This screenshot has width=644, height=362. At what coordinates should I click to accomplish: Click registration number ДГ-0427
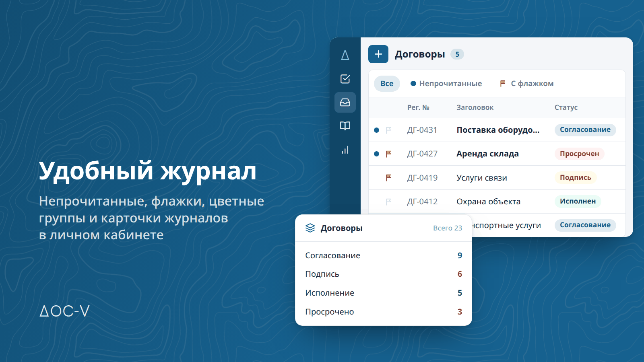[422, 154]
